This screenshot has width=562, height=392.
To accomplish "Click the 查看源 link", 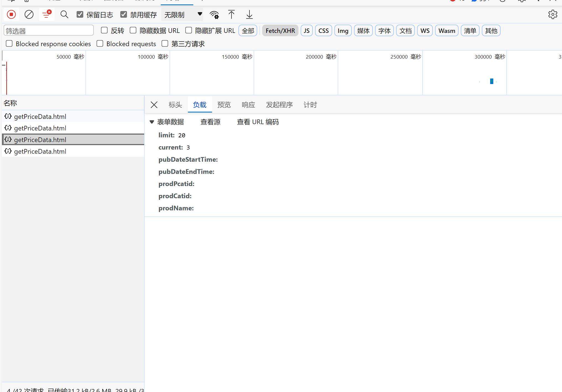I will (x=210, y=122).
